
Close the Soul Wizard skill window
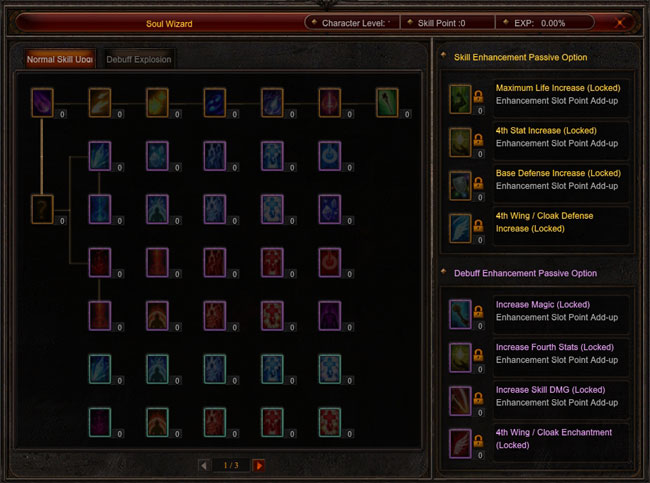(620, 23)
